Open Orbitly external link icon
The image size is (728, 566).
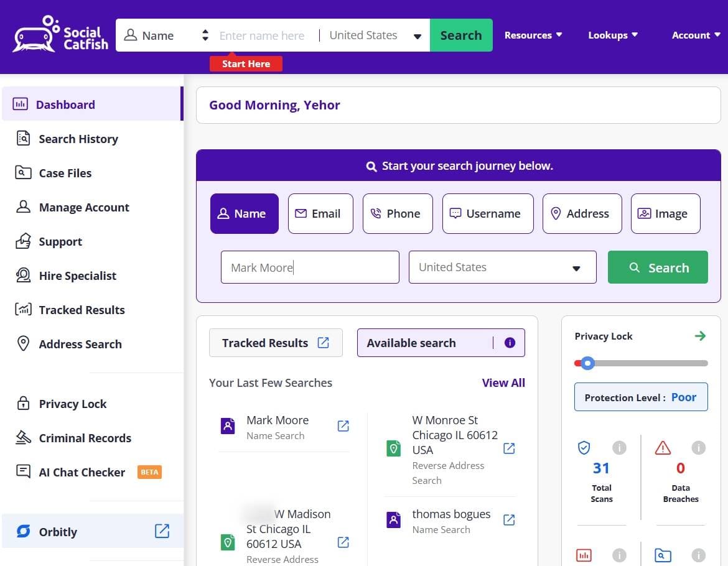pyautogui.click(x=162, y=531)
